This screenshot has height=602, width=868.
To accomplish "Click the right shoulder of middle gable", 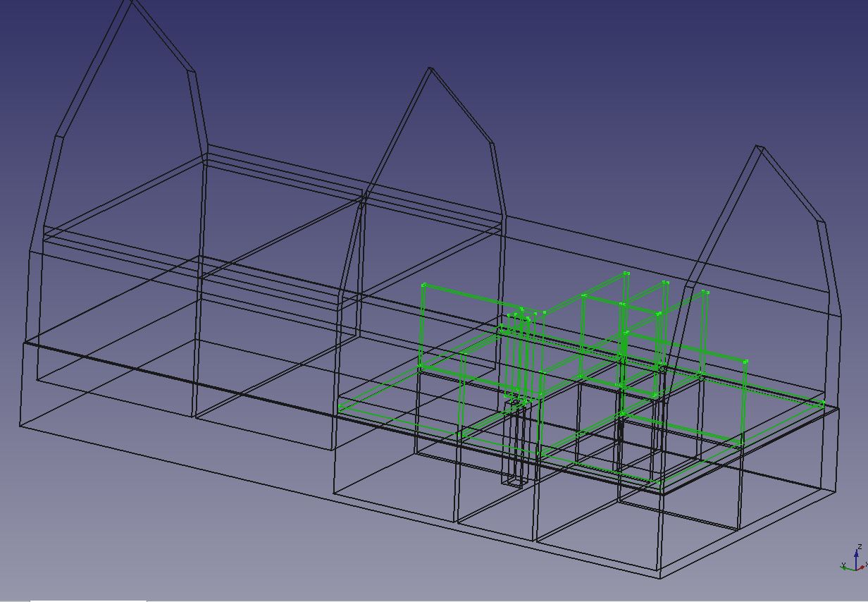I will [491, 144].
